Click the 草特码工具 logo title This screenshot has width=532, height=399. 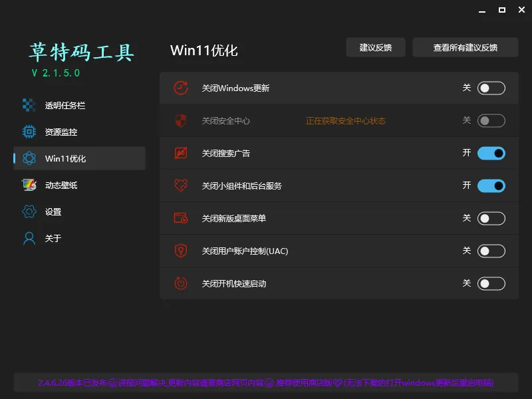pyautogui.click(x=81, y=53)
